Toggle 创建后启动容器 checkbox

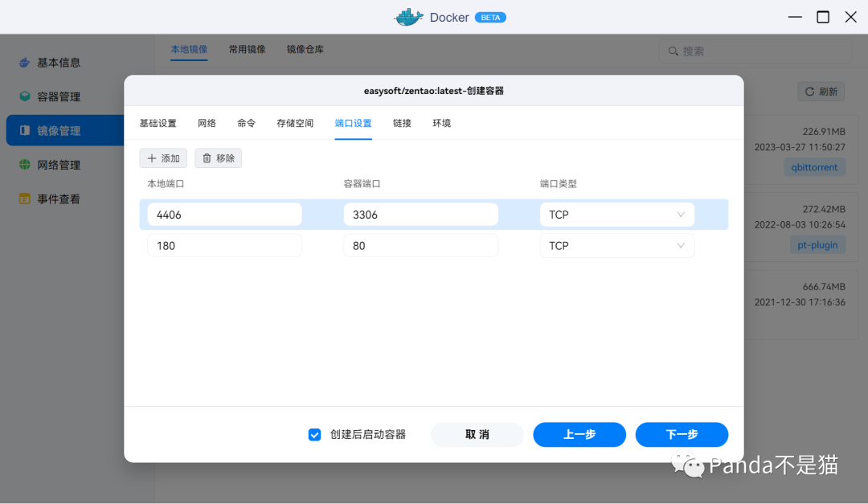(314, 435)
